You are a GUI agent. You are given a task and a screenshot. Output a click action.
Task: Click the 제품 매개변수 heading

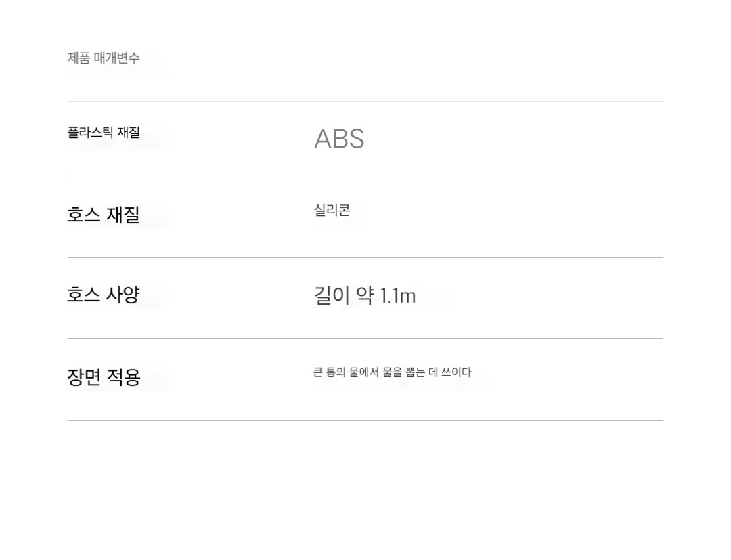click(104, 58)
